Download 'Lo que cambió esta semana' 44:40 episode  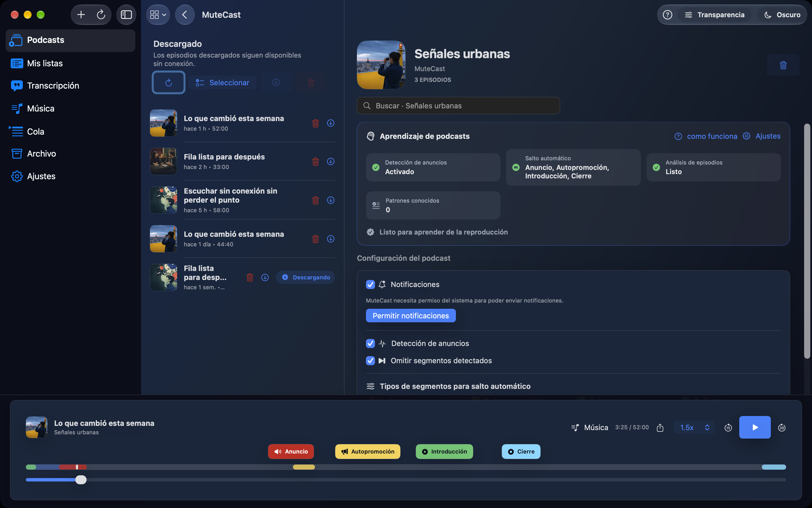click(x=330, y=239)
